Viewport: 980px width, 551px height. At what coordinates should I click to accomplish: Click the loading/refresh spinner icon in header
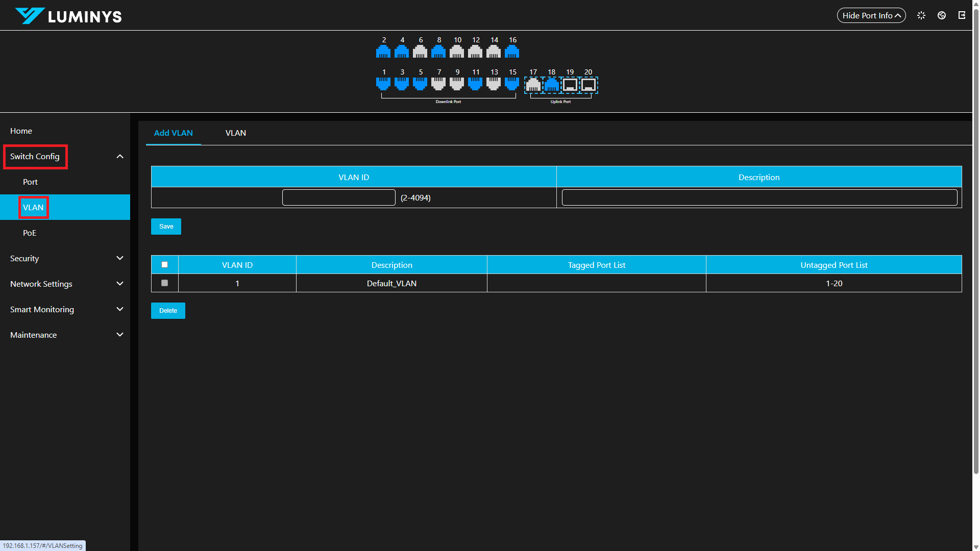(921, 15)
